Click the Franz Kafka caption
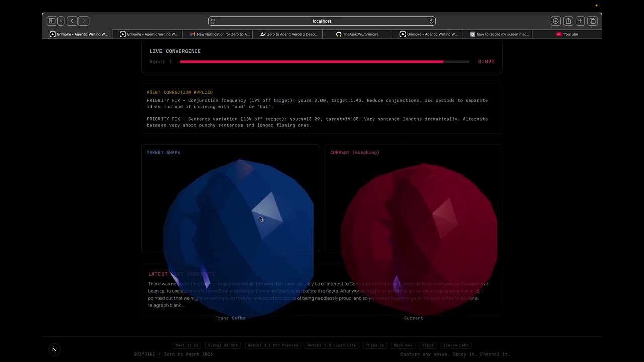 tap(230, 318)
